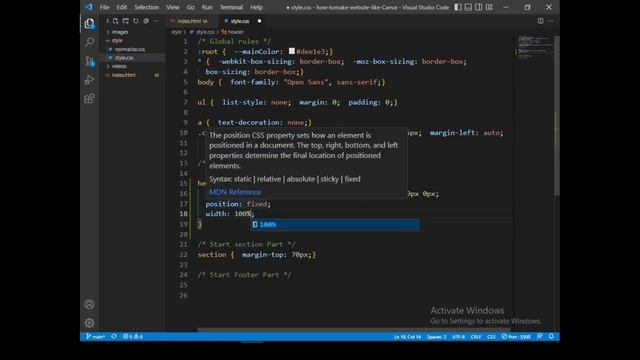Click the #dee1e3 color swatch on line 2
The height and width of the screenshot is (360, 640).
[292, 51]
